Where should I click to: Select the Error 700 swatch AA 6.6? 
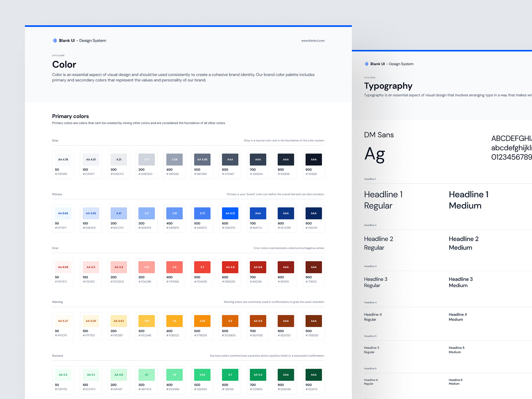pos(258,267)
